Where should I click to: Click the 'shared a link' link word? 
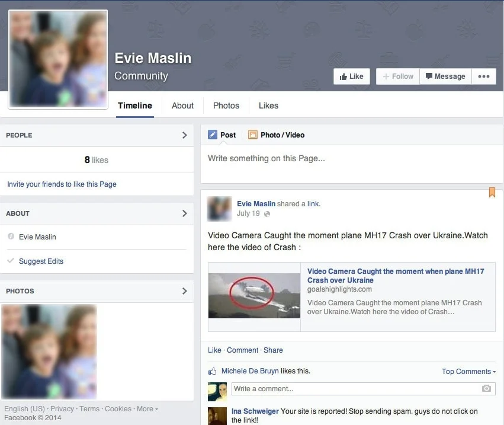[x=313, y=204]
